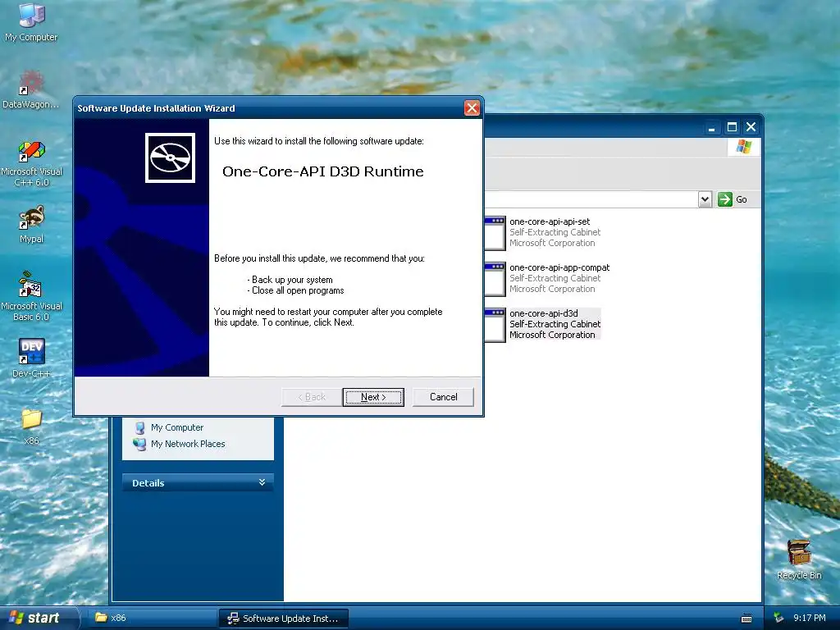The width and height of the screenshot is (840, 630).
Task: Select the one-core-api-app-compat file name
Action: tap(559, 267)
